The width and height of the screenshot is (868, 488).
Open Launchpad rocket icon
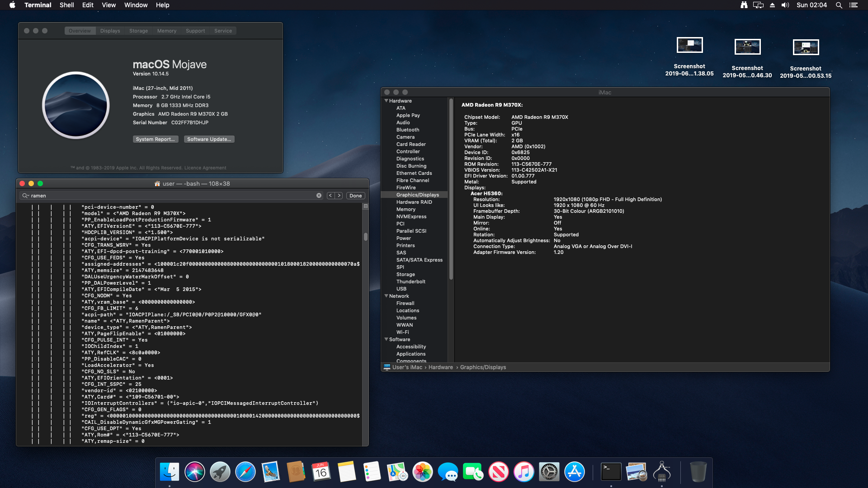(220, 472)
